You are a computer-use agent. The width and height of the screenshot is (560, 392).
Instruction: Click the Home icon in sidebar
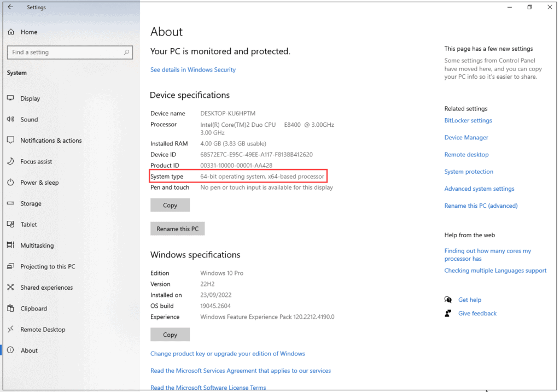click(10, 32)
